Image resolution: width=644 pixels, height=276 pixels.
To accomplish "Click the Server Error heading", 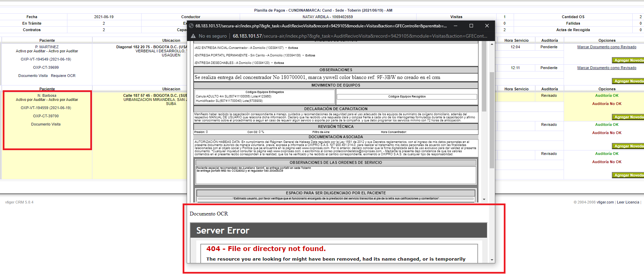I will 223,231.
